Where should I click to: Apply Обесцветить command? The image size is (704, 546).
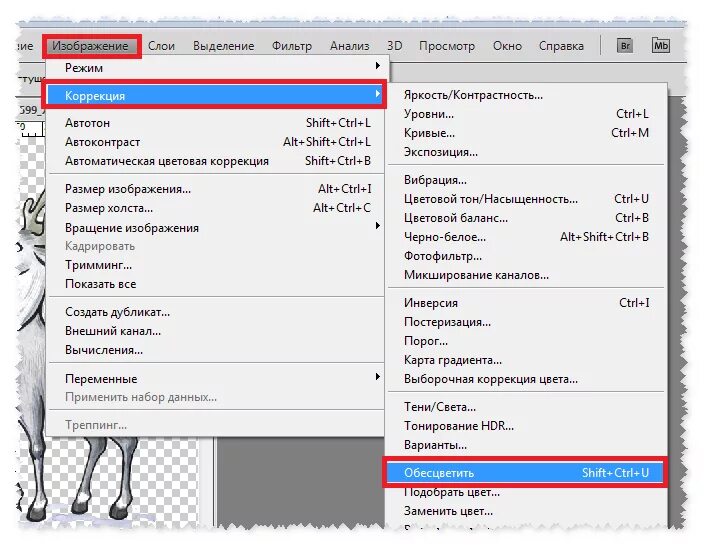pos(526,473)
